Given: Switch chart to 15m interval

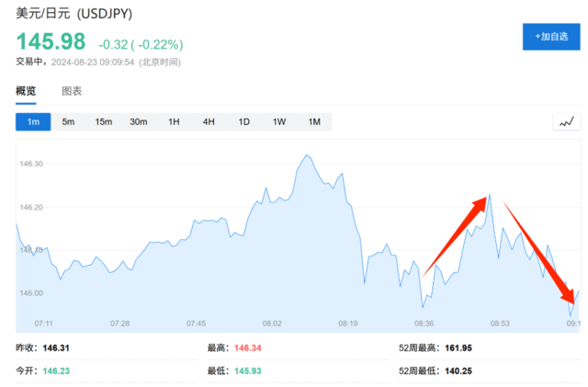Looking at the screenshot, I should coord(104,122).
